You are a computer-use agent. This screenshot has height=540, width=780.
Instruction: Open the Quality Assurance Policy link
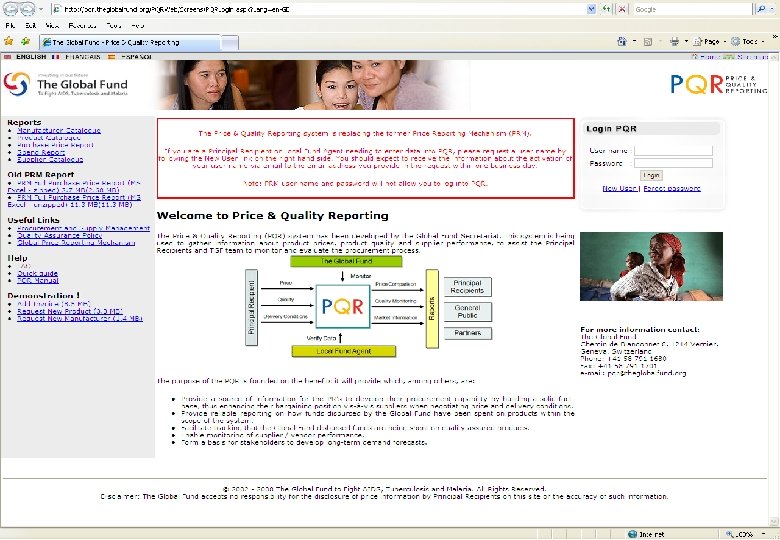(x=59, y=236)
